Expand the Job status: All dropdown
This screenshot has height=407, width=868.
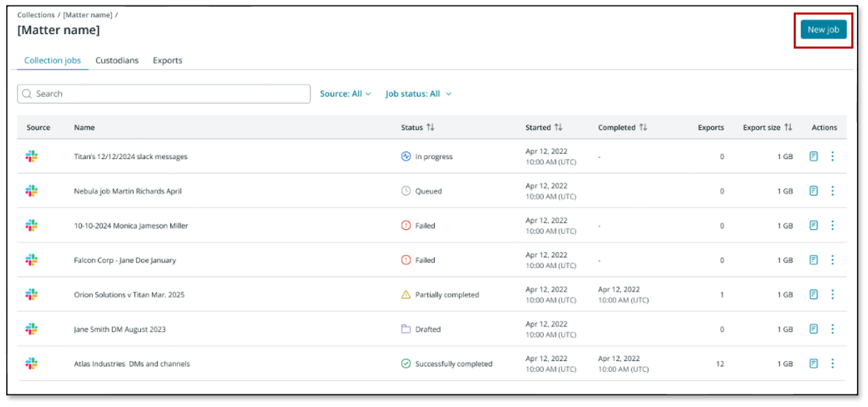[x=419, y=94]
